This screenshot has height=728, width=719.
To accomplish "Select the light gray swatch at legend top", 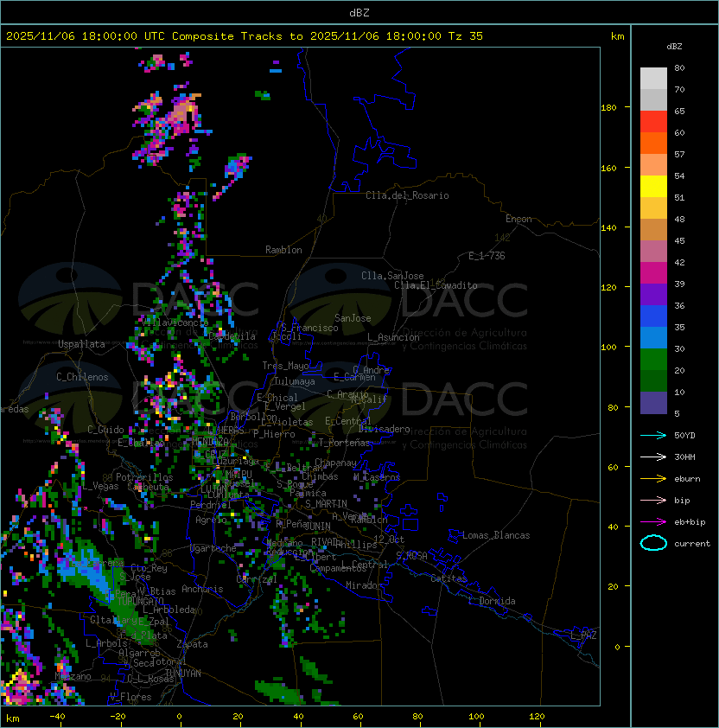I will [653, 79].
